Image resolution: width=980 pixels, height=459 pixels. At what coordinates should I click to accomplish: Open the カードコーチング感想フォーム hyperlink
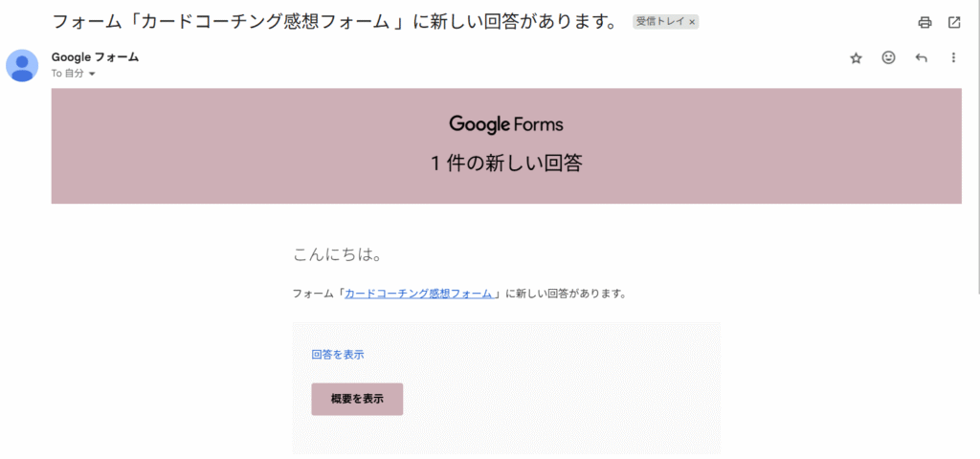pyautogui.click(x=418, y=294)
